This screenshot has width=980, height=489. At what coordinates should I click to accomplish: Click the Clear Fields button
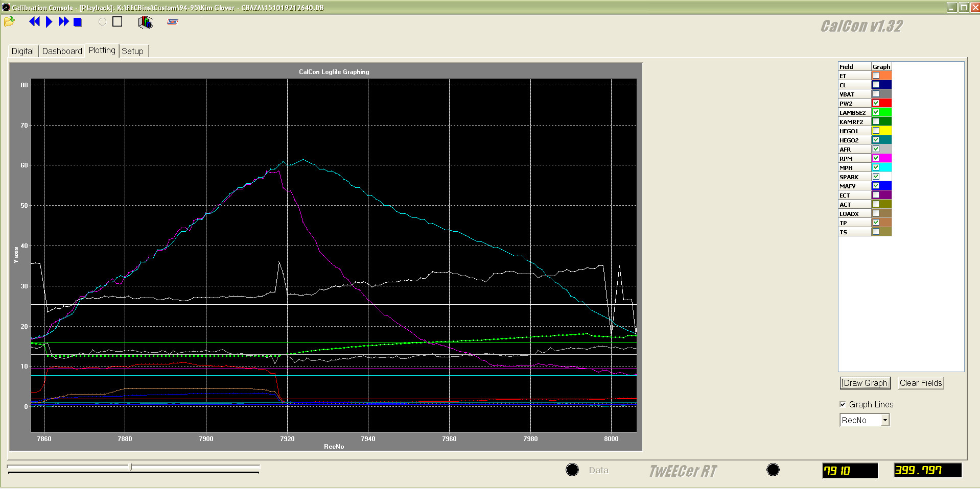[920, 383]
